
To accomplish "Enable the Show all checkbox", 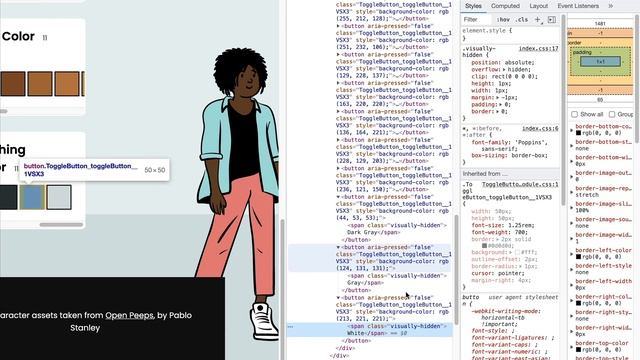I will coord(574,114).
